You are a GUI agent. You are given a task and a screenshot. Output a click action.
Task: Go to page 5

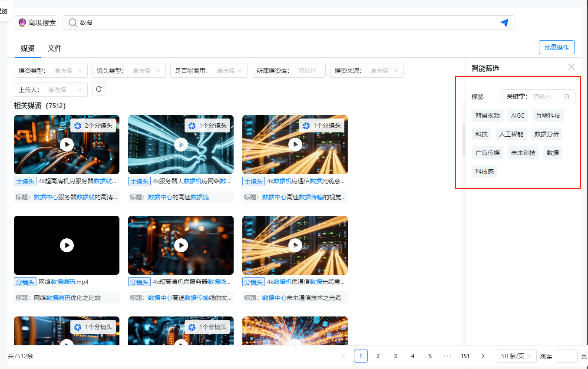click(x=430, y=356)
